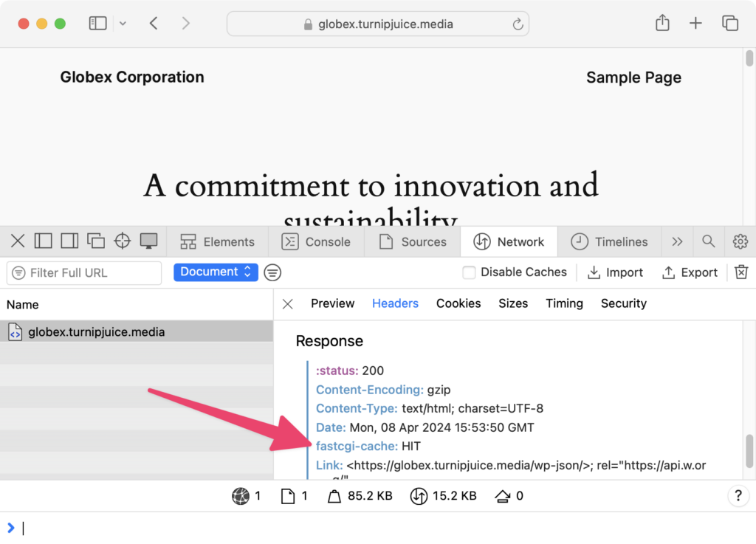Enable the Disable Caches checkbox

[x=469, y=272]
